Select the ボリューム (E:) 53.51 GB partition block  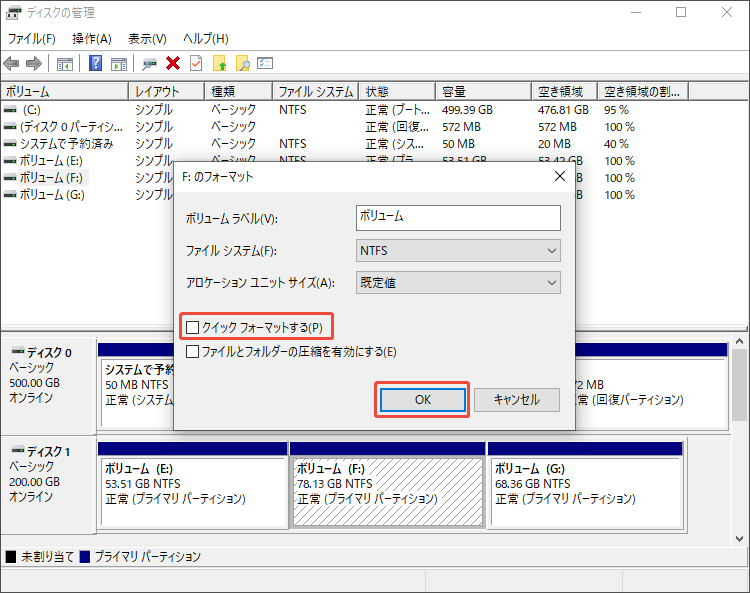[x=192, y=484]
